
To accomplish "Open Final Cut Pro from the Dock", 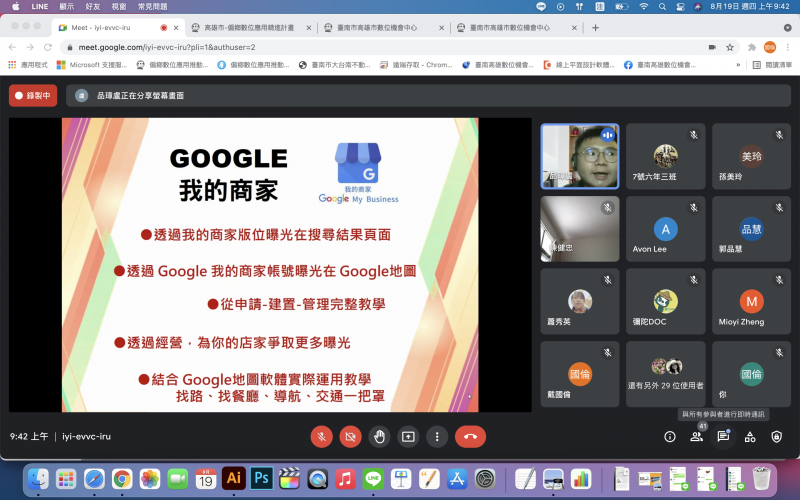I will point(290,479).
